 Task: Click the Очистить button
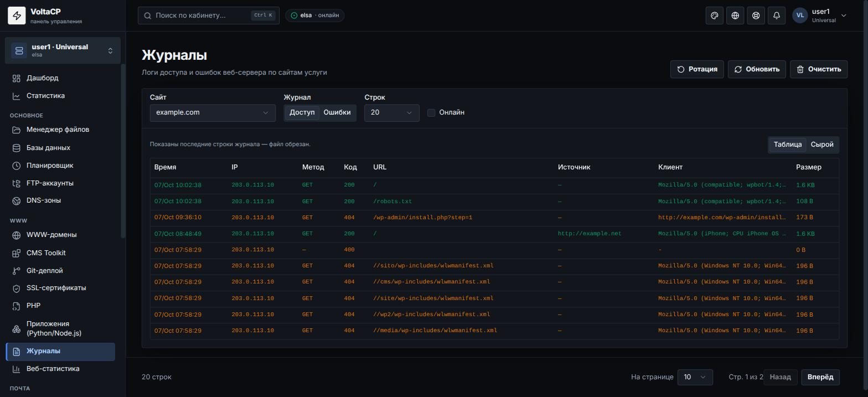click(x=819, y=69)
